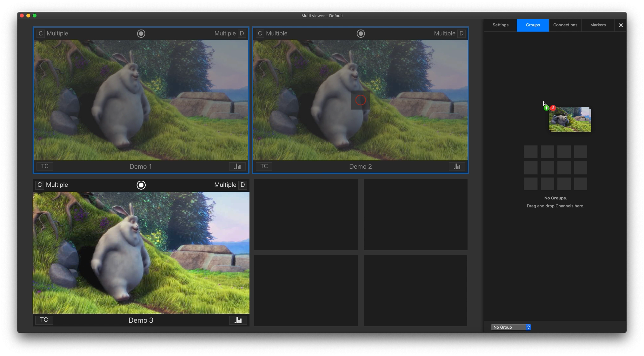Click the left Multiple label on Demo 3
The image size is (644, 356).
57,185
